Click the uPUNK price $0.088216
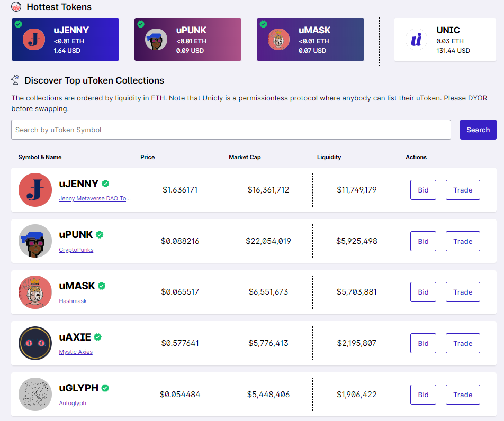Screen dimensions: 504x421 (x=180, y=241)
